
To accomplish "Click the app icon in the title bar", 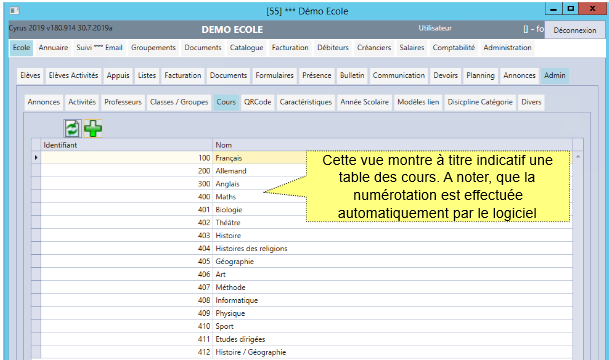I will point(14,10).
